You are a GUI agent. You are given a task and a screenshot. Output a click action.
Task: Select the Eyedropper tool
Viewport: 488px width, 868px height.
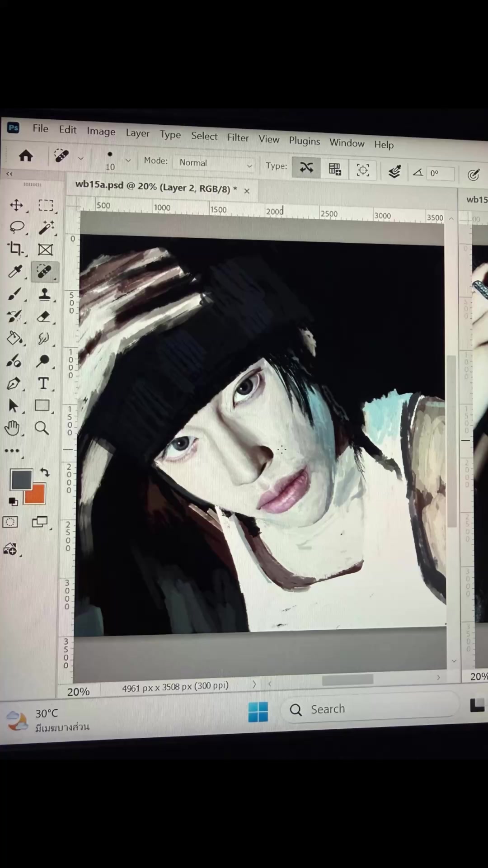15,271
